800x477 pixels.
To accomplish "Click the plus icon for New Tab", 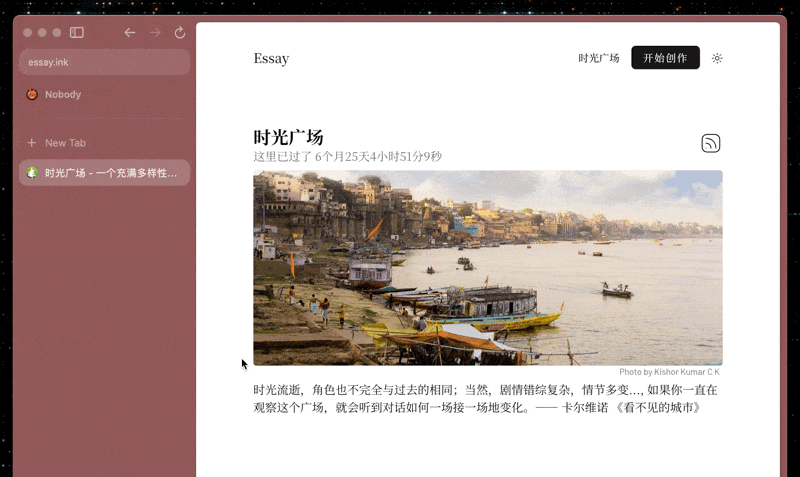I will (32, 143).
